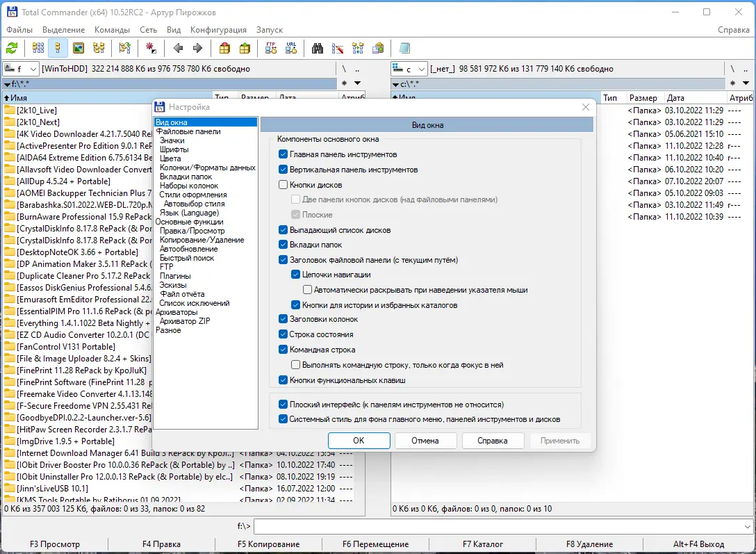Toggle Цепочки навигации checkbox
This screenshot has width=756, height=554.
(x=295, y=275)
